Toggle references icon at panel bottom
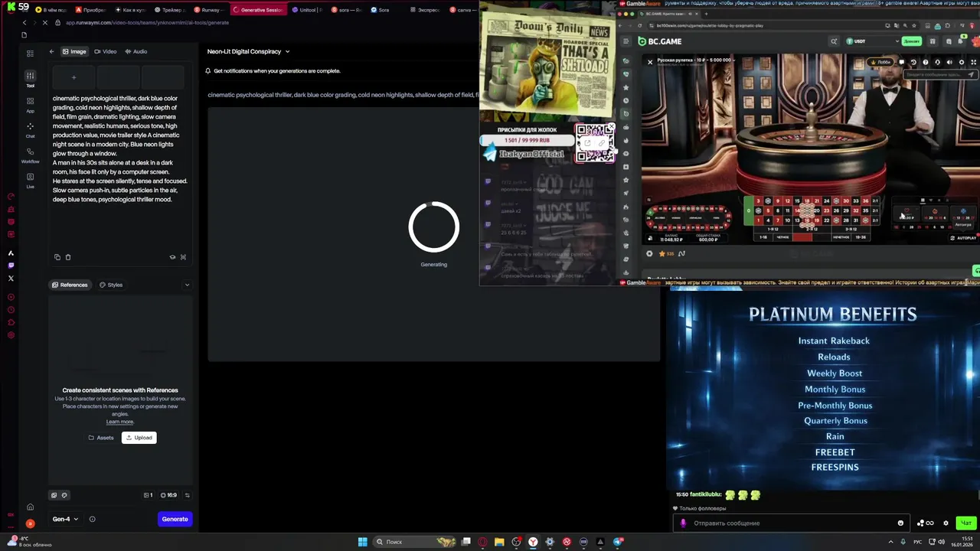The image size is (980, 551). click(54, 495)
